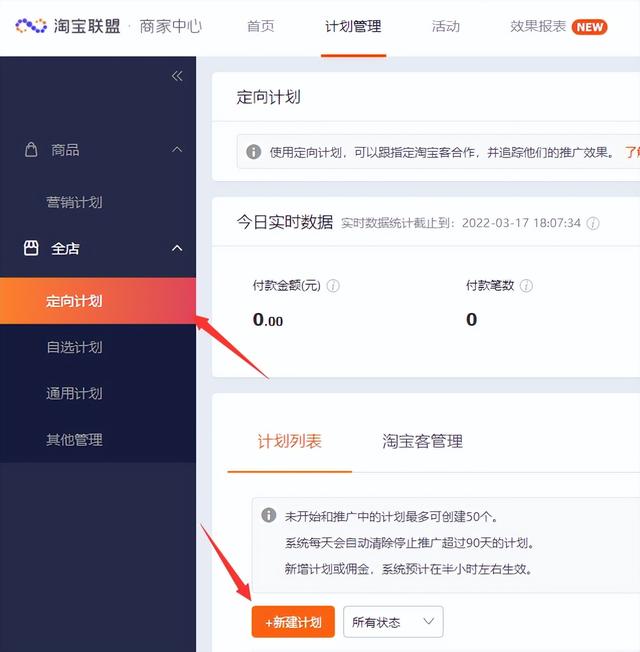Click the 商品 shopping bag icon
This screenshot has width=640, height=652.
click(x=31, y=150)
